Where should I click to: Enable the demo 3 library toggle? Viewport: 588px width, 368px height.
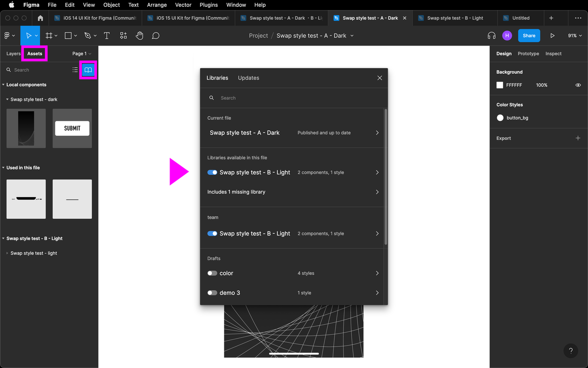(212, 293)
